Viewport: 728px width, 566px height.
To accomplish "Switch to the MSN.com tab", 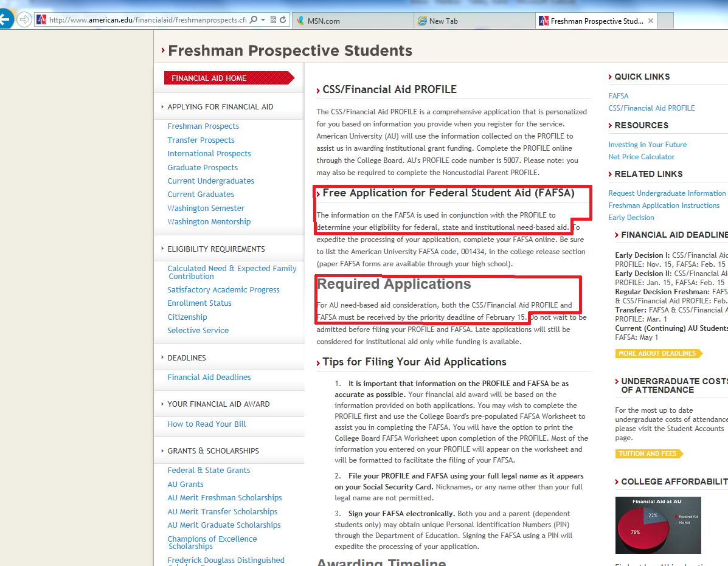I will coord(324,21).
